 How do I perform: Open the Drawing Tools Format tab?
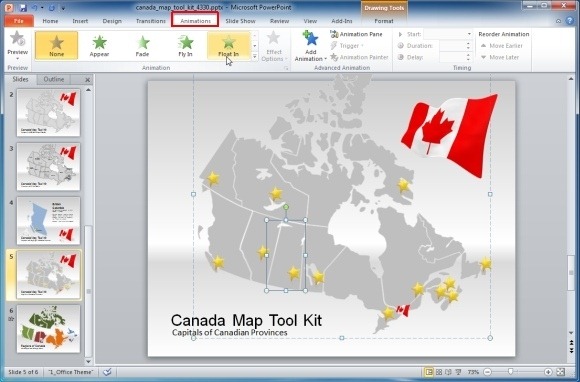point(384,21)
